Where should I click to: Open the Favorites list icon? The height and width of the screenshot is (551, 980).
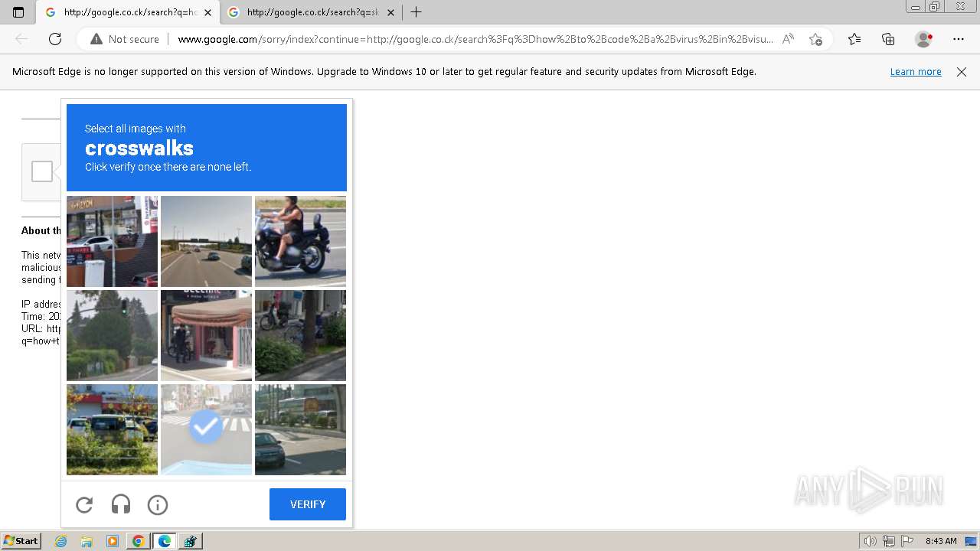coord(854,39)
